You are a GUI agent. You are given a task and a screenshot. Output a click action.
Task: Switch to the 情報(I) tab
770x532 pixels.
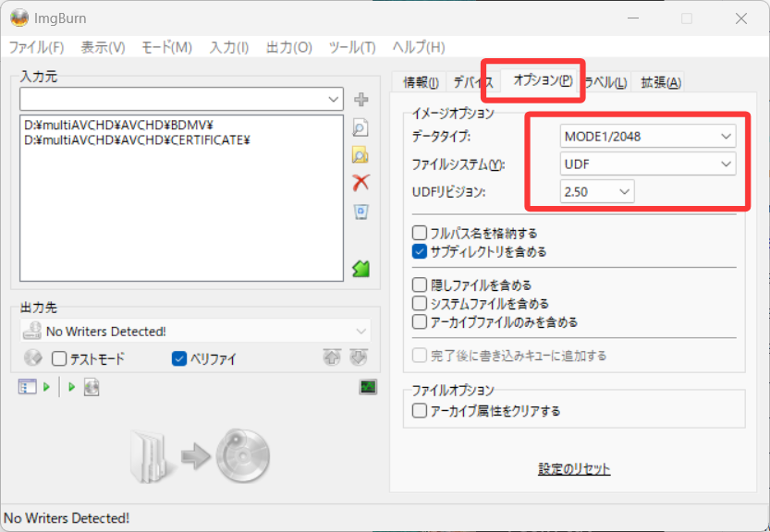[x=421, y=82]
